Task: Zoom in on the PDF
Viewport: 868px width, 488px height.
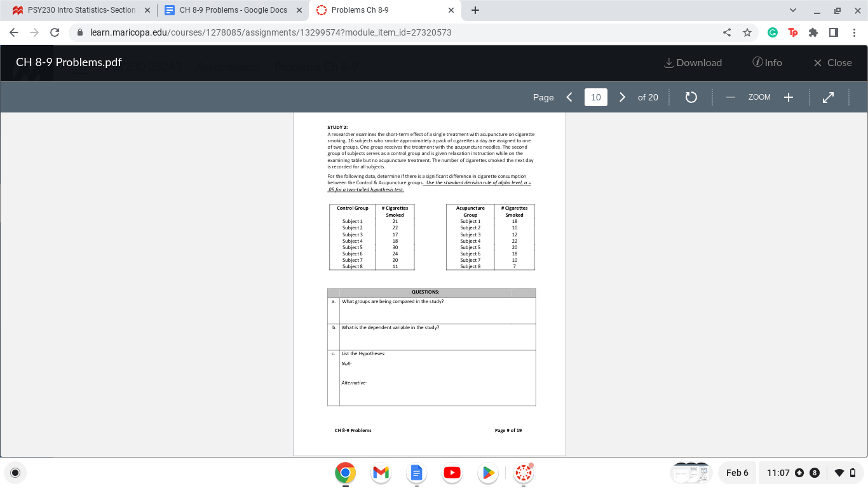Action: click(x=789, y=97)
